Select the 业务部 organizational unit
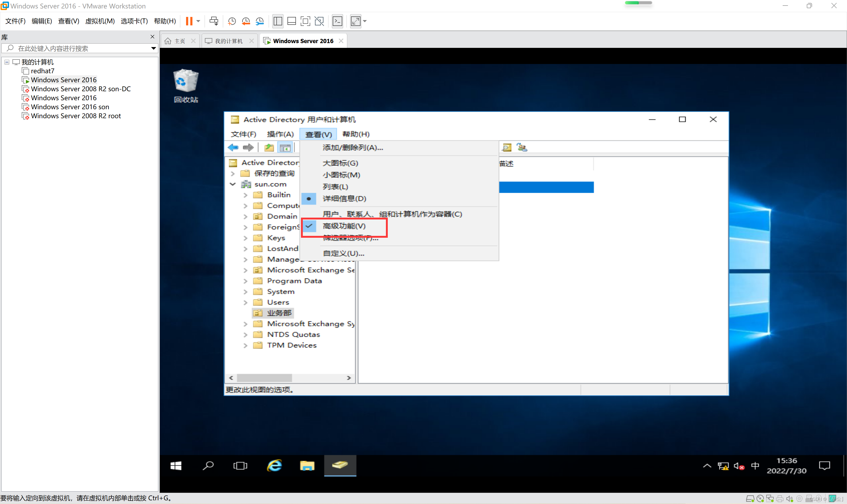 (279, 313)
